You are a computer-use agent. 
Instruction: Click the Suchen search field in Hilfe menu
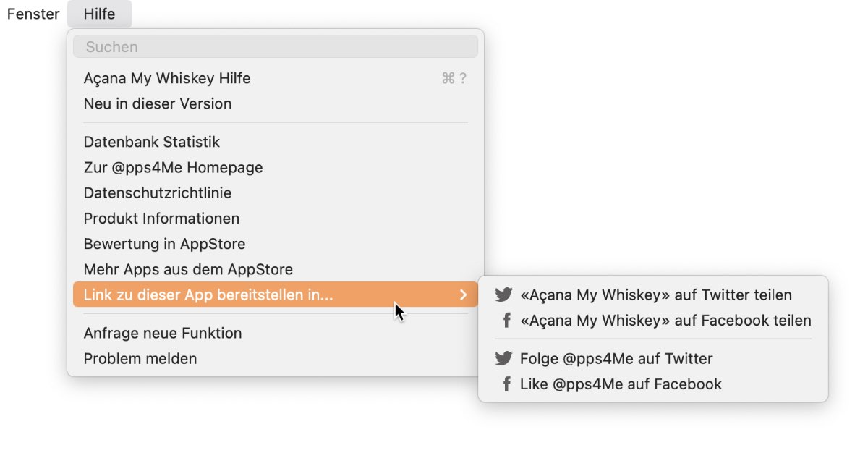(x=276, y=46)
